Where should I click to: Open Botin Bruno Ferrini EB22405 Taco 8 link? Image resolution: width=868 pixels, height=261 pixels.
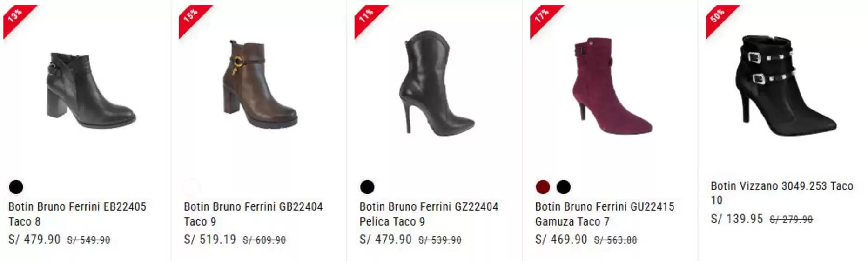77,213
